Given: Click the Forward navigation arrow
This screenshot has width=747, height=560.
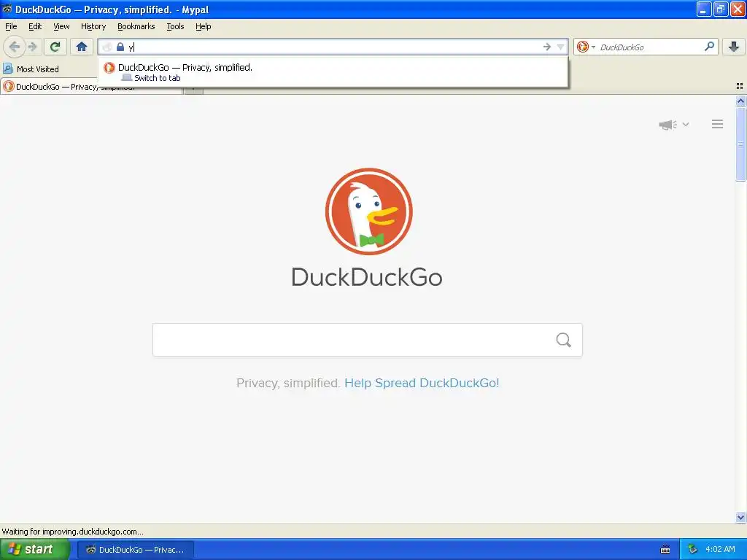Looking at the screenshot, I should [32, 47].
